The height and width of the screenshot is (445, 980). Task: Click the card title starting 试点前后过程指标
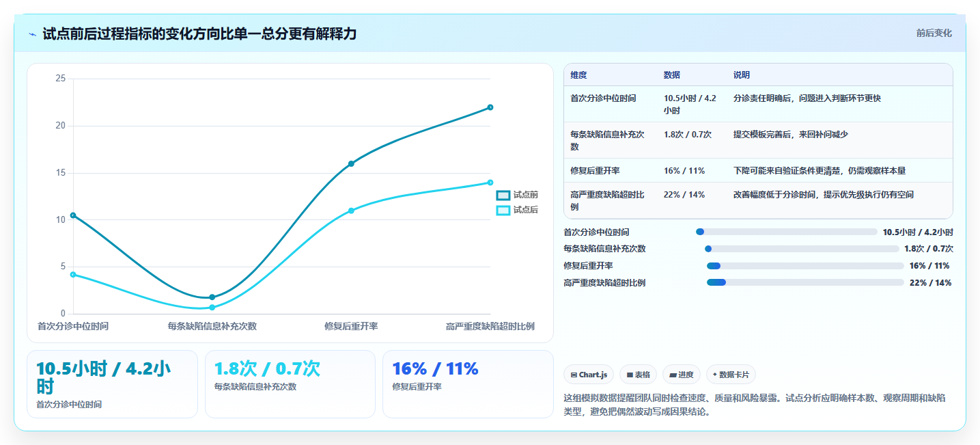[x=199, y=33]
